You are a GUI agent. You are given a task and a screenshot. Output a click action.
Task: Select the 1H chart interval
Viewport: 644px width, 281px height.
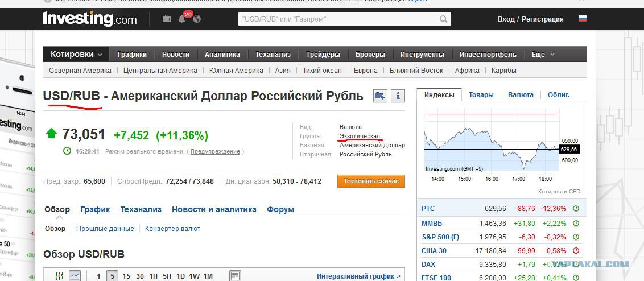(153, 276)
